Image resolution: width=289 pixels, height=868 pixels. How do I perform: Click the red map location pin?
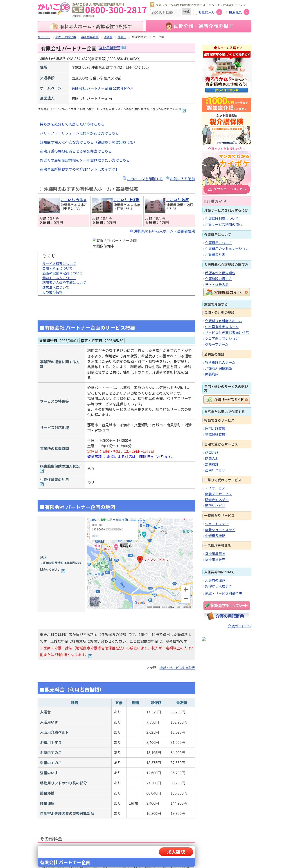click(140, 560)
